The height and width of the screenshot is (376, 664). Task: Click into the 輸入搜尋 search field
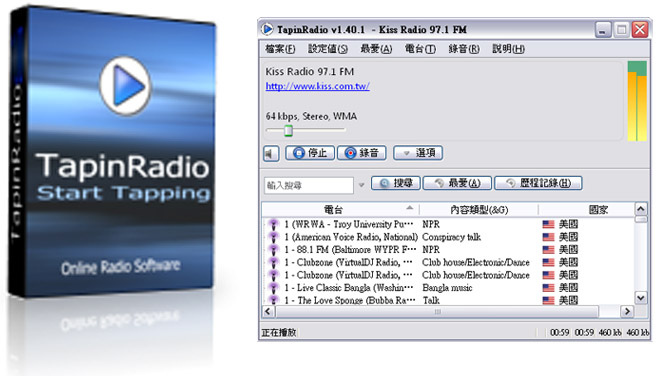[x=309, y=185]
